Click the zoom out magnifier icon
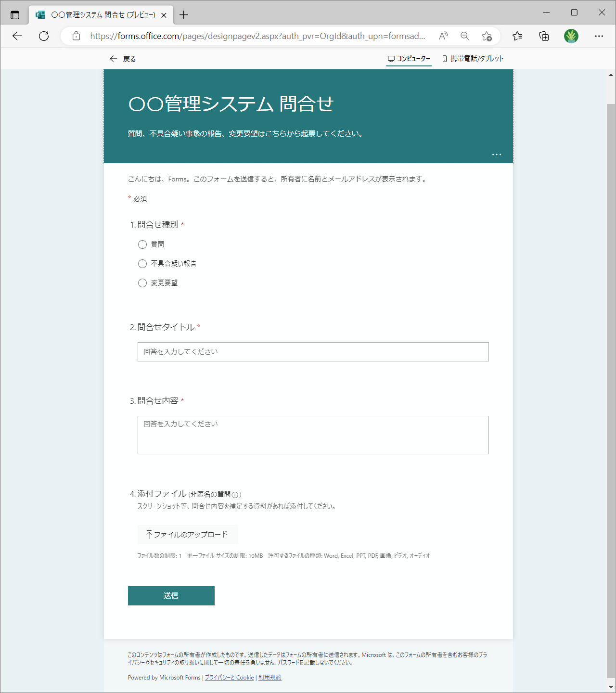The width and height of the screenshot is (616, 693). [x=465, y=36]
